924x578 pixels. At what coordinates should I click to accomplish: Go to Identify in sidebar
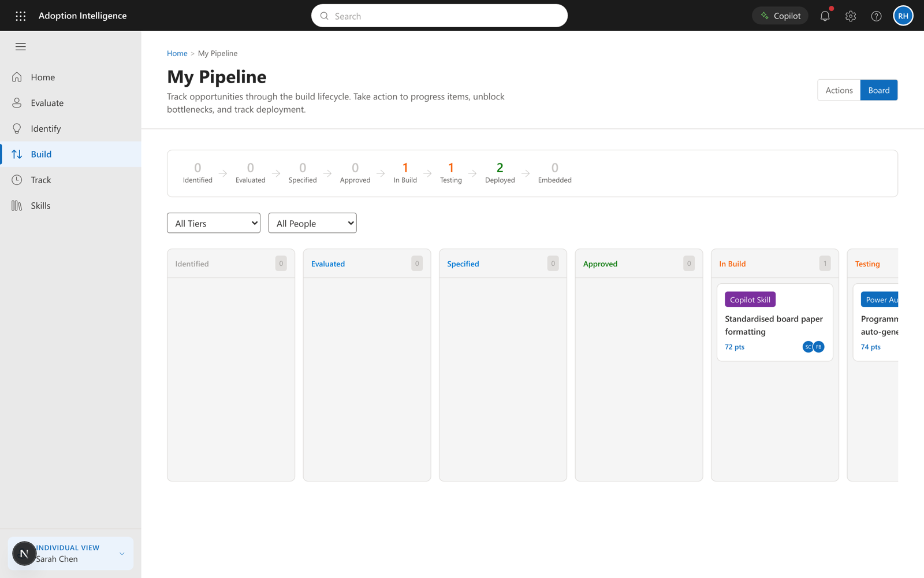(x=70, y=128)
